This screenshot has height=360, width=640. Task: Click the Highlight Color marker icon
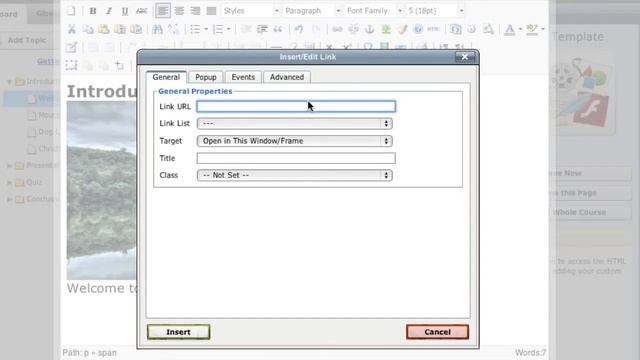[532, 29]
